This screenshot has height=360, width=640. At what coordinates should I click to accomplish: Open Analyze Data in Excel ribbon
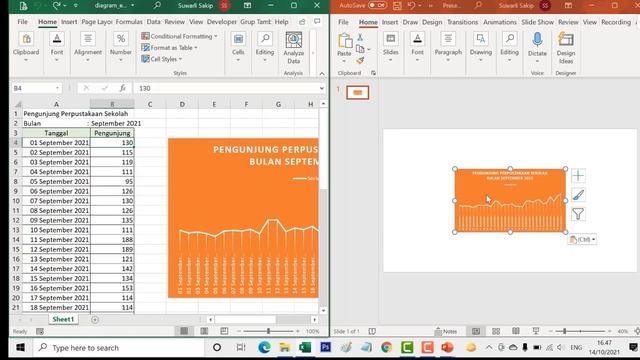(x=293, y=48)
